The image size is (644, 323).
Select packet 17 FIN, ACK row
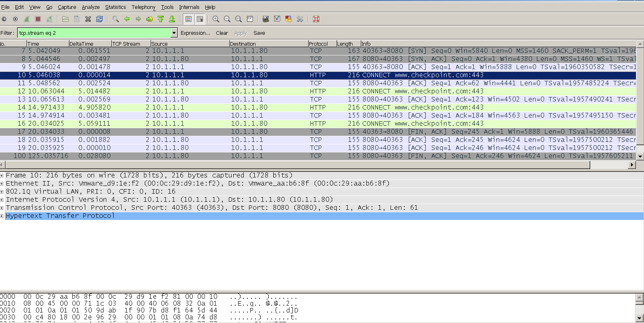pos(318,132)
